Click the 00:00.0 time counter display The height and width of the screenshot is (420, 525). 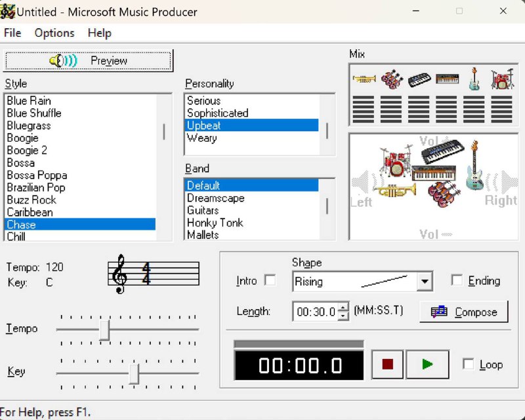(299, 365)
